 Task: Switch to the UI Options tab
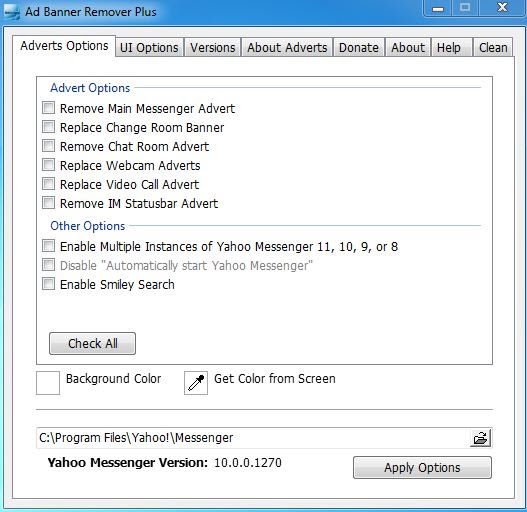coord(149,47)
